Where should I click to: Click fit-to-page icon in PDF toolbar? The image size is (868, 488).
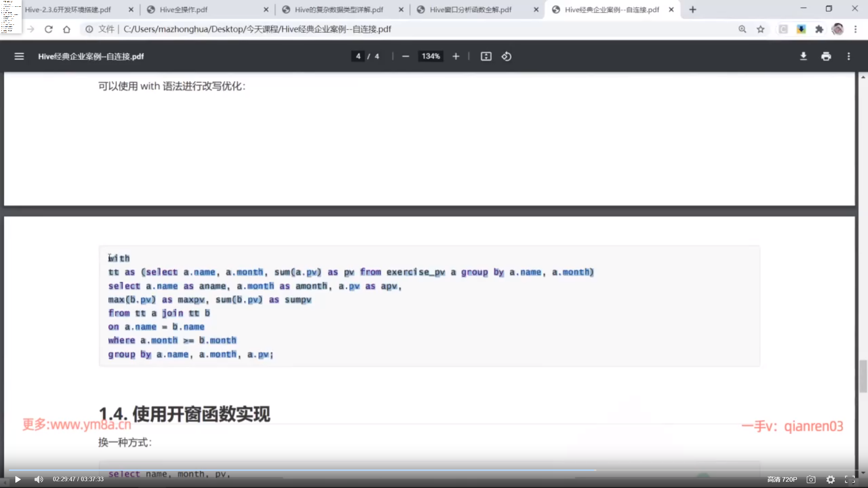(486, 56)
